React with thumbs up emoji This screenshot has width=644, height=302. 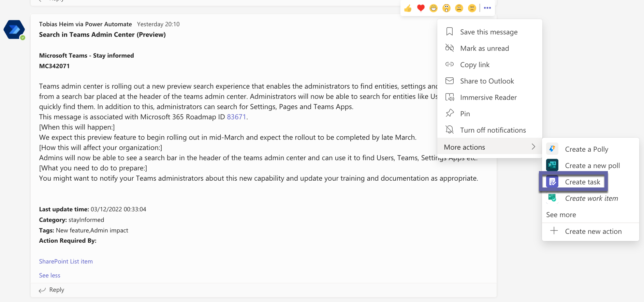click(408, 8)
